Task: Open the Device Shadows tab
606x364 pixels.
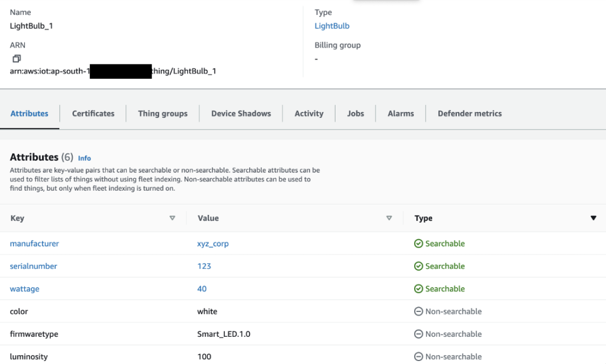Action: pyautogui.click(x=240, y=113)
